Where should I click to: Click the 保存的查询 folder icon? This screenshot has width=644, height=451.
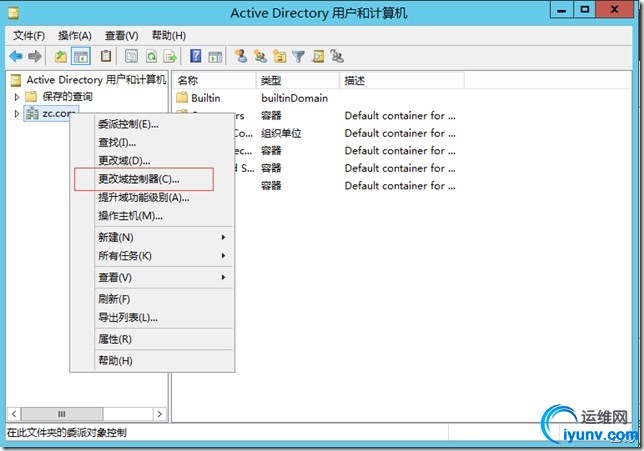click(31, 97)
